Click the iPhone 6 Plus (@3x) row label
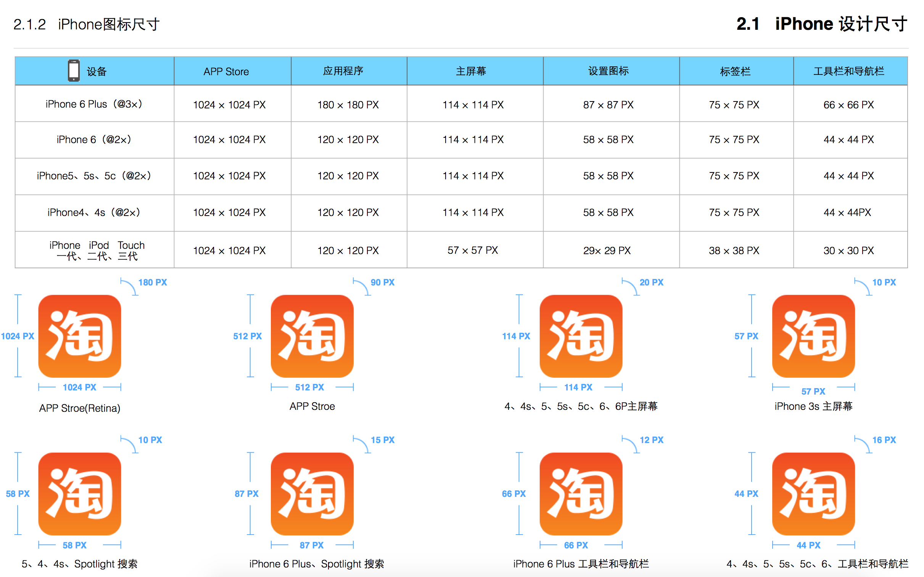 point(94,104)
